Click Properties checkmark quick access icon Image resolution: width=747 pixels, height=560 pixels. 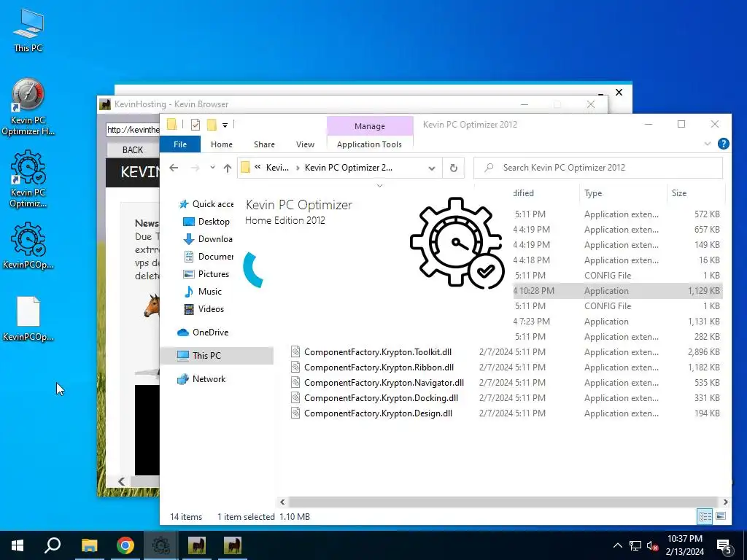196,125
